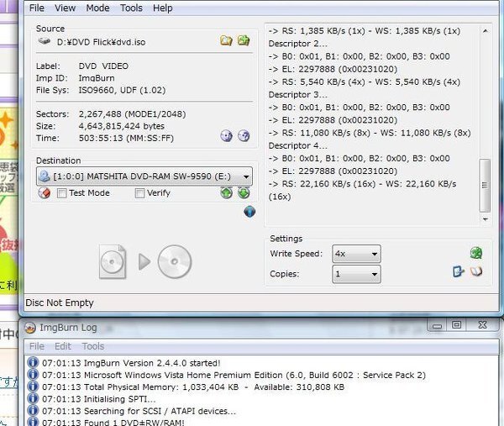Viewport: 504px width, 426px height.
Task: Click the Size value 4,643,815,424 bytes
Action: [122, 126]
